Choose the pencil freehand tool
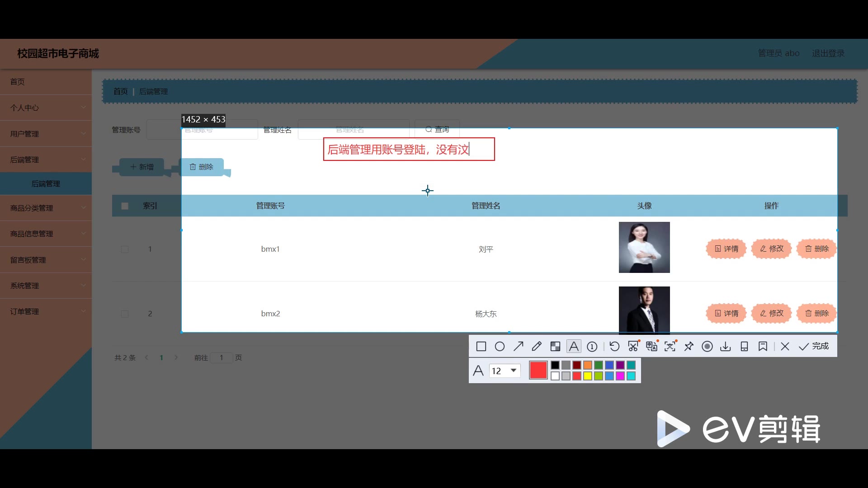868x488 pixels. pyautogui.click(x=537, y=347)
